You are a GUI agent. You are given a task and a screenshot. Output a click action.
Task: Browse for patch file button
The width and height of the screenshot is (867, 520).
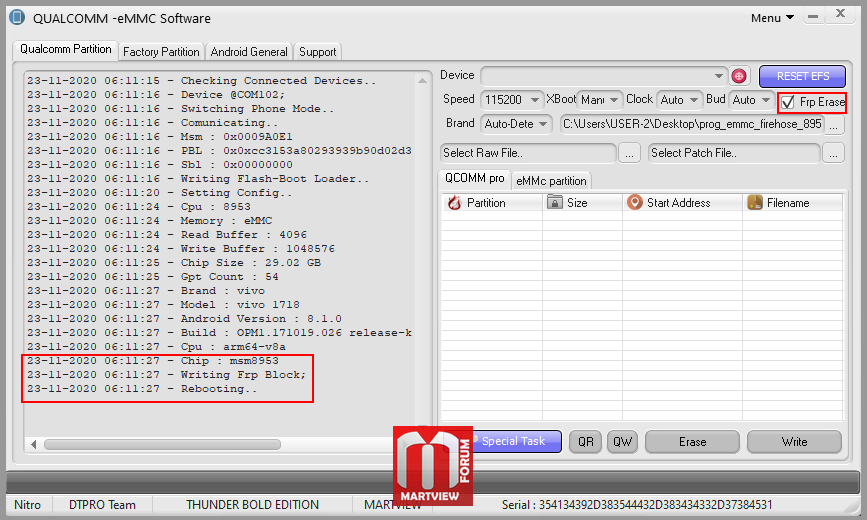(x=833, y=153)
